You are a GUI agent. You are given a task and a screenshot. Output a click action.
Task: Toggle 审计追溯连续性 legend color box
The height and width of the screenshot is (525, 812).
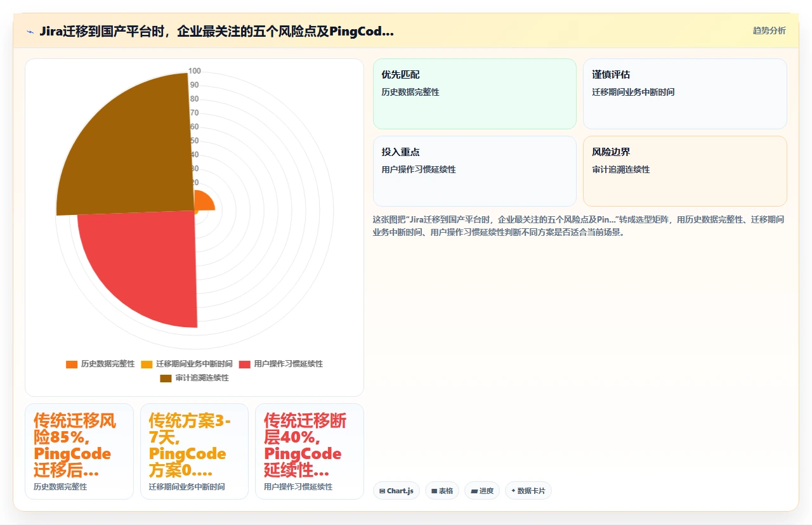pyautogui.click(x=166, y=378)
